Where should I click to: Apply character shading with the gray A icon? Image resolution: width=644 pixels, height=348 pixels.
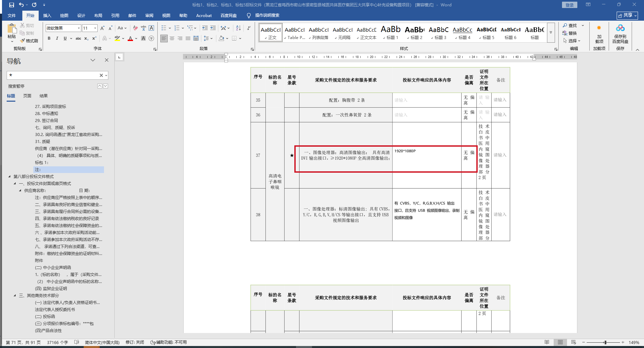coord(143,38)
